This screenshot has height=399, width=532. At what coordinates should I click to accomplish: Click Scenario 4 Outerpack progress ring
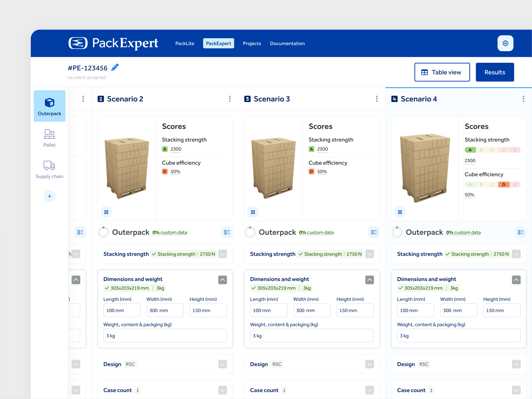tap(397, 232)
